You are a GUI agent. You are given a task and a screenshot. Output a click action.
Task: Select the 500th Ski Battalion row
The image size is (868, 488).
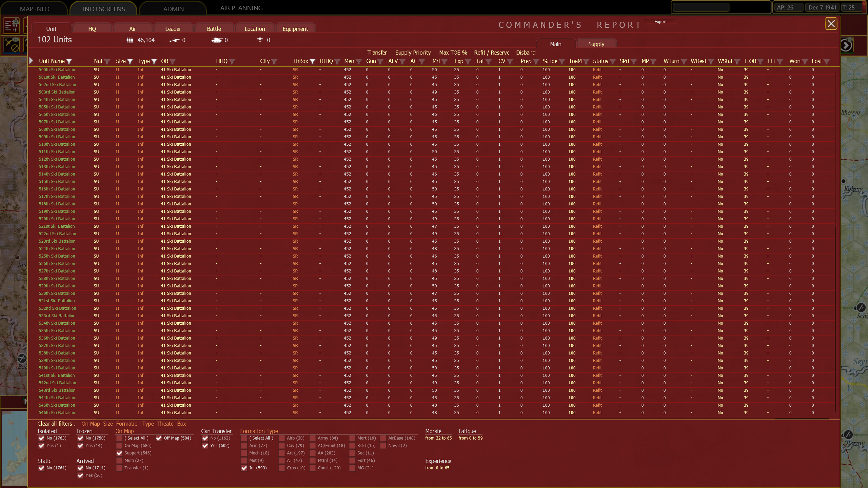(x=57, y=70)
